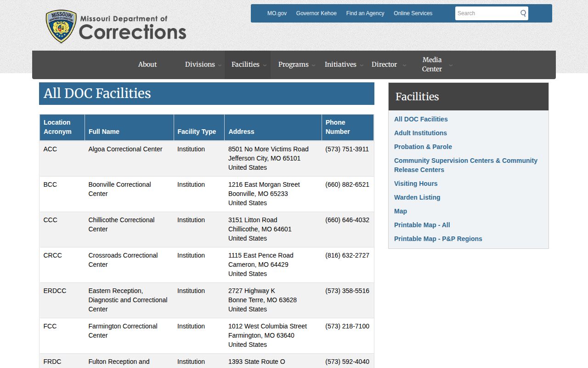This screenshot has height=368, width=588.
Task: Click address 1012 West Columbia Street
Action: point(267,326)
